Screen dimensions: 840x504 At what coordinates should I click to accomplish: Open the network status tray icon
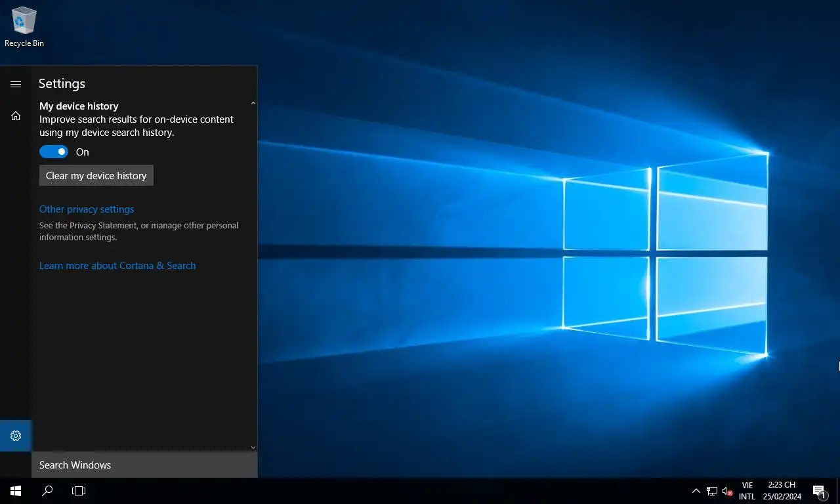click(712, 491)
